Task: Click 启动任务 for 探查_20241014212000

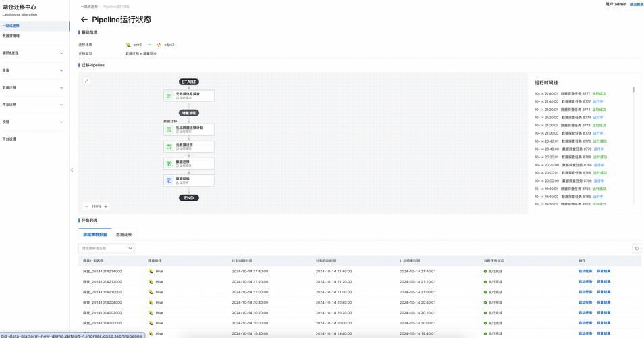Action: pyautogui.click(x=585, y=282)
